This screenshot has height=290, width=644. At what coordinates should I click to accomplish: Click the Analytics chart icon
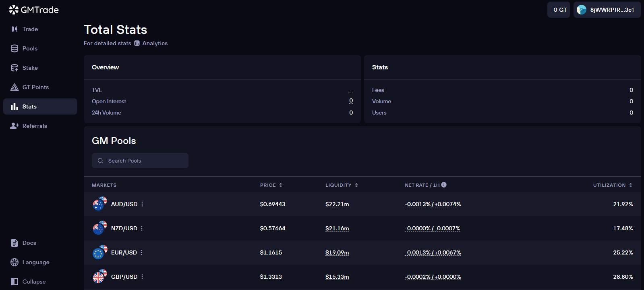(x=137, y=43)
